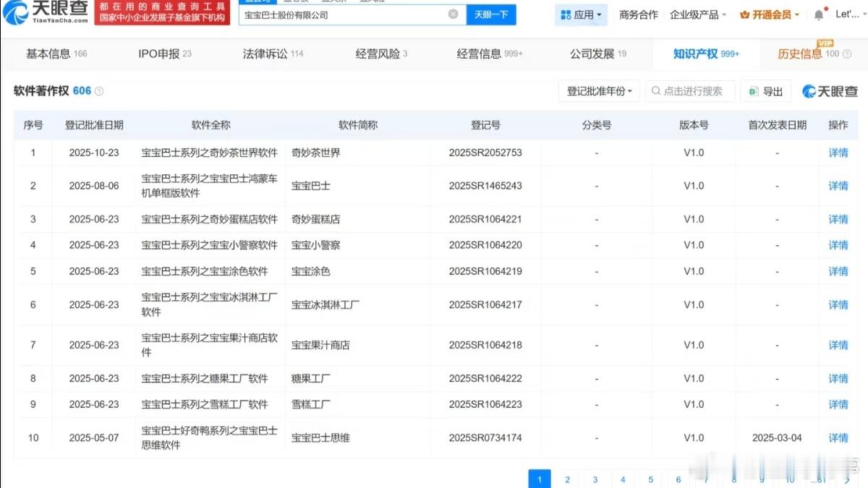Expand the 企业级产品 dropdown
868x488 pixels.
(x=698, y=14)
